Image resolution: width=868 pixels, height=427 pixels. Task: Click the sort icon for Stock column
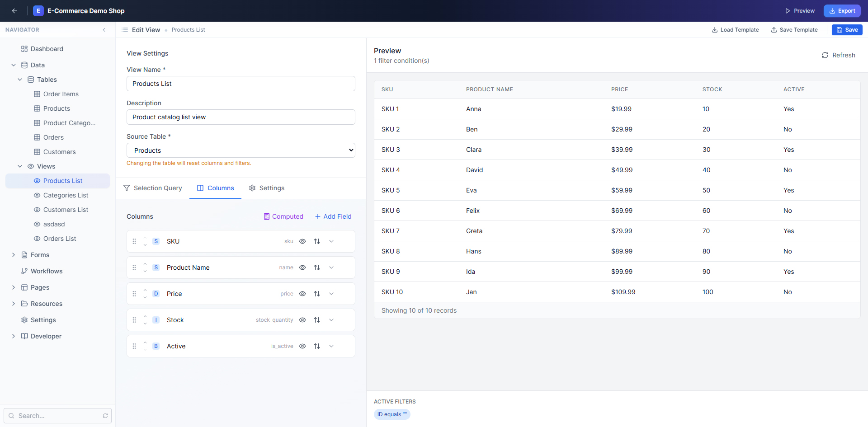click(x=317, y=320)
